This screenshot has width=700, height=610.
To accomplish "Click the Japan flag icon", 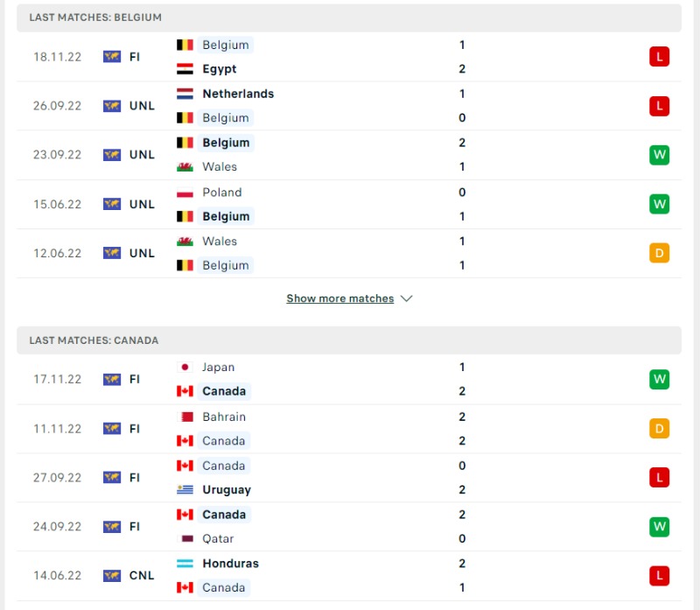I will (x=185, y=367).
